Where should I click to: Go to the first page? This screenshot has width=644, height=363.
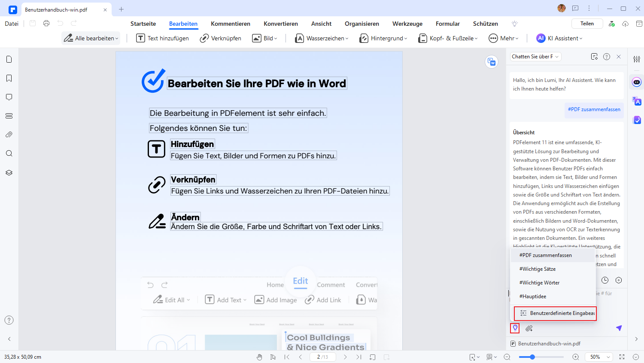coord(287,357)
